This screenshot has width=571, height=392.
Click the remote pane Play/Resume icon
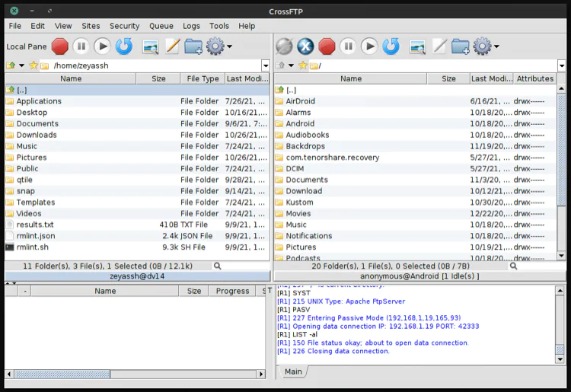tap(369, 46)
